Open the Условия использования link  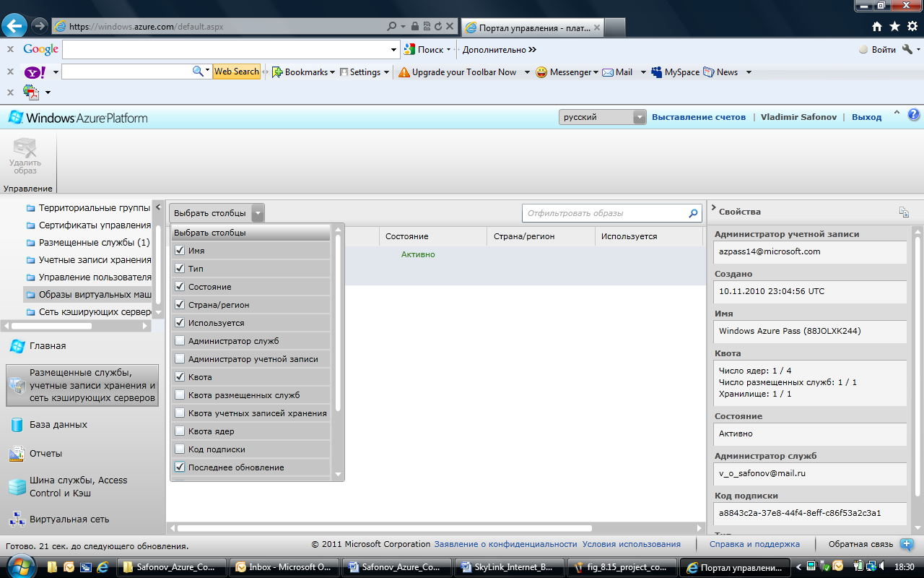point(631,544)
